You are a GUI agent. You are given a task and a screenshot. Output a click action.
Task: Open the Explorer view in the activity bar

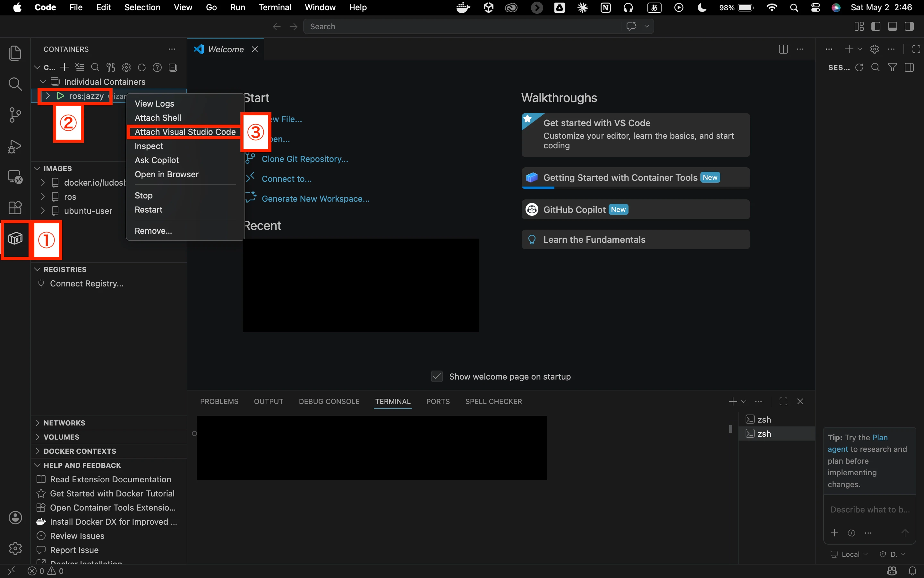pyautogui.click(x=15, y=53)
